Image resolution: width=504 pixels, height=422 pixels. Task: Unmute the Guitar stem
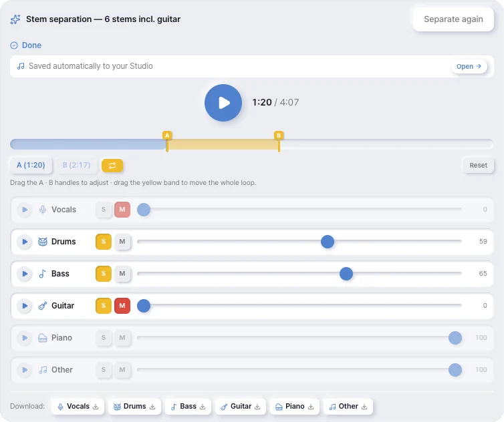click(122, 306)
